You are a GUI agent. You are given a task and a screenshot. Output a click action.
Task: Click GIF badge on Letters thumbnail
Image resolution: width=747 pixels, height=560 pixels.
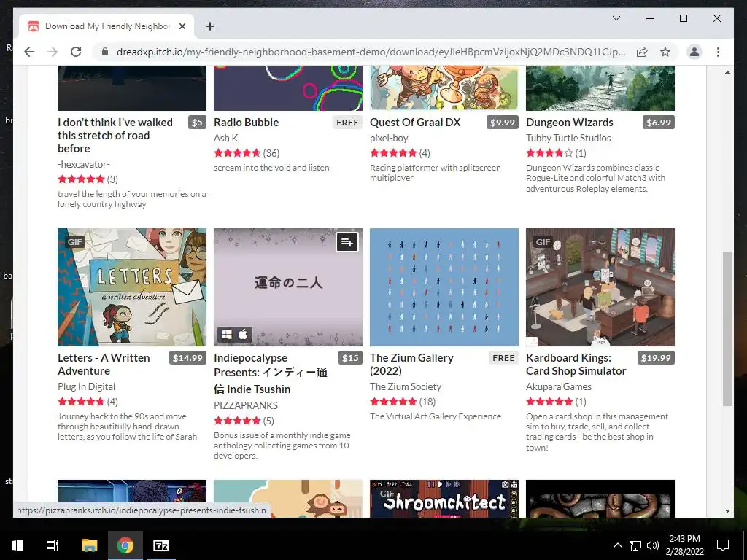[75, 242]
